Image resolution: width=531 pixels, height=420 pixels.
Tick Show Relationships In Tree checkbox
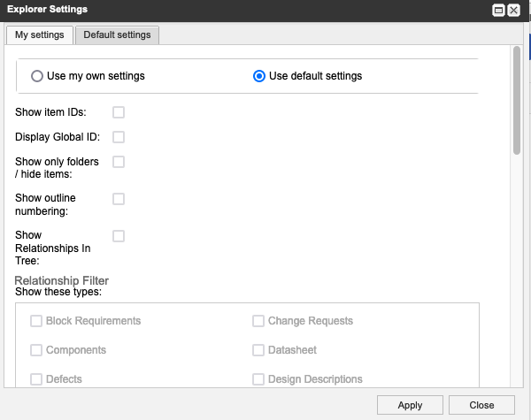119,236
